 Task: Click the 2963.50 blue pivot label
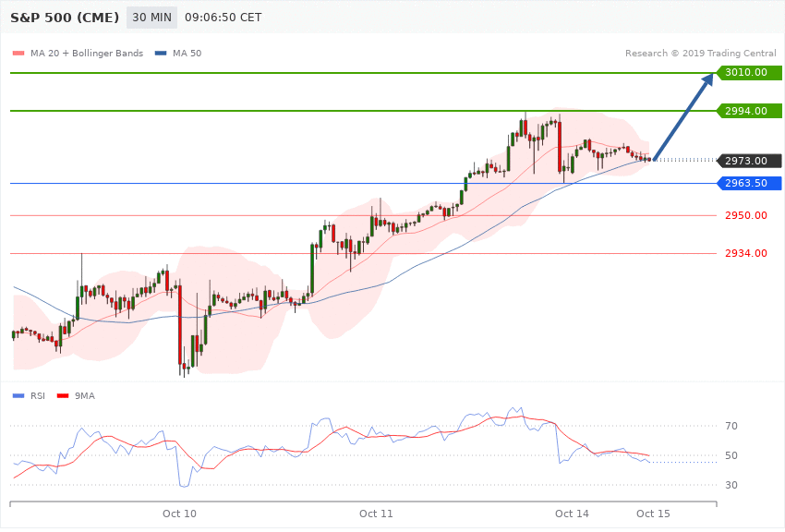tap(750, 183)
